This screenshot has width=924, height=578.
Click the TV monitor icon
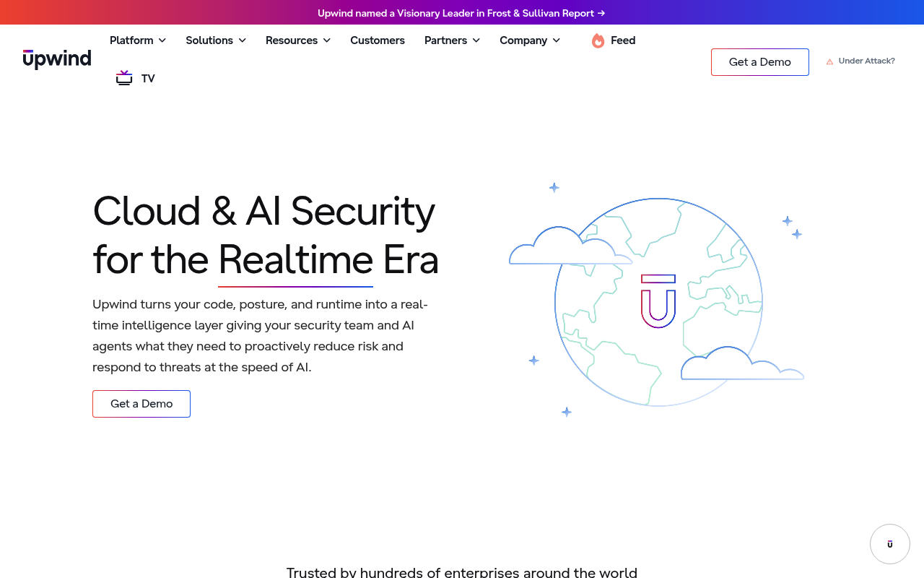coord(124,78)
